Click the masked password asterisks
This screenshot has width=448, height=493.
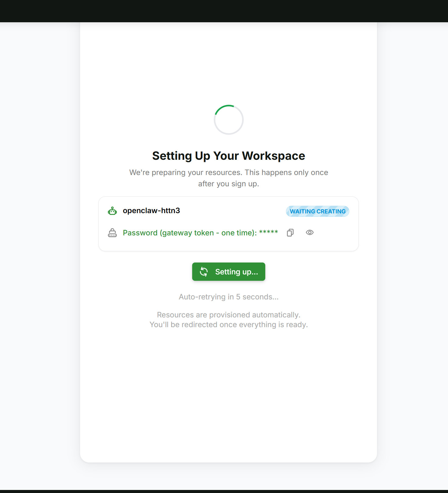pyautogui.click(x=268, y=232)
